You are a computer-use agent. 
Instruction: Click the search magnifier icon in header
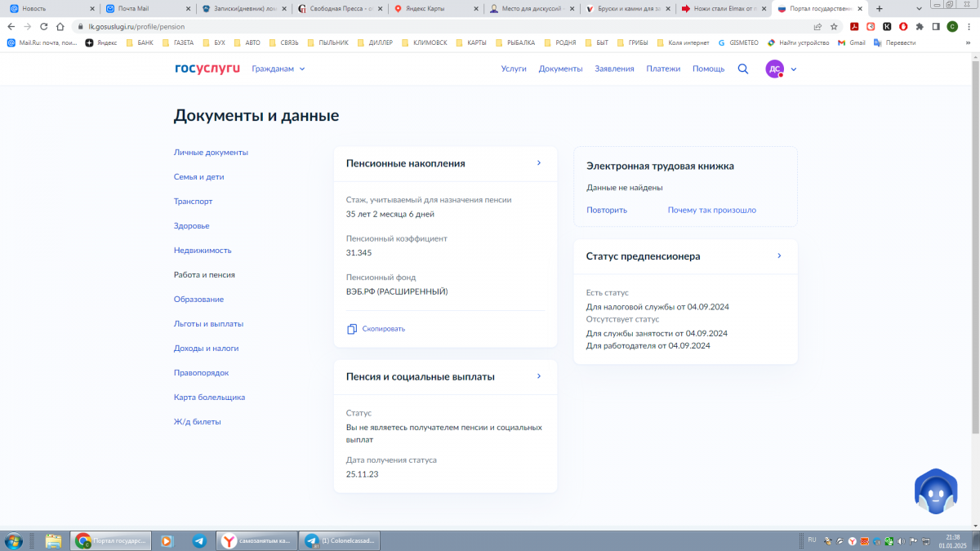743,69
